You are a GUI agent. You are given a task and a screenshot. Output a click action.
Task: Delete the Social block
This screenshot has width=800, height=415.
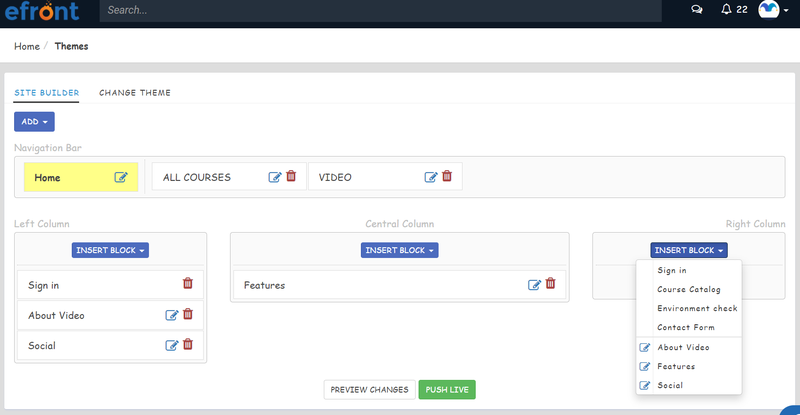(x=188, y=344)
